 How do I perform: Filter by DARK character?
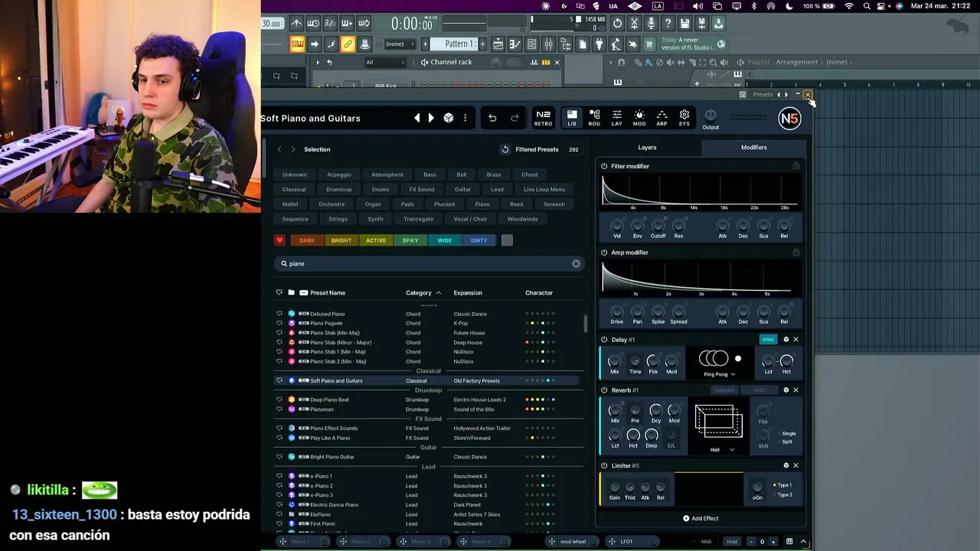307,240
